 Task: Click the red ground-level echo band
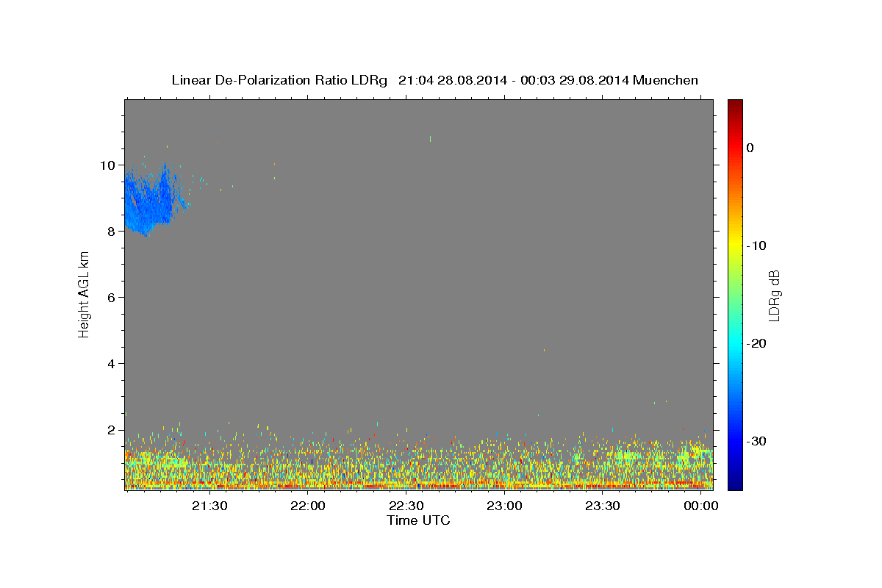point(418,486)
